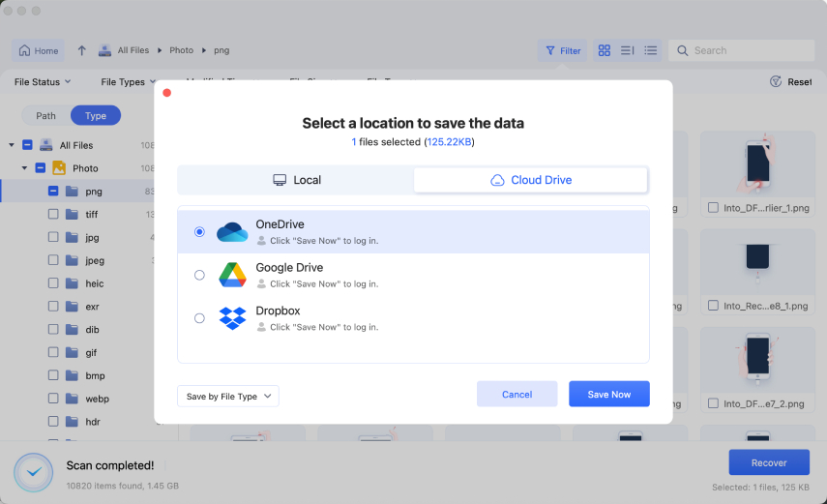The image size is (827, 504).
Task: Click the Dropbox logo icon
Action: (232, 318)
